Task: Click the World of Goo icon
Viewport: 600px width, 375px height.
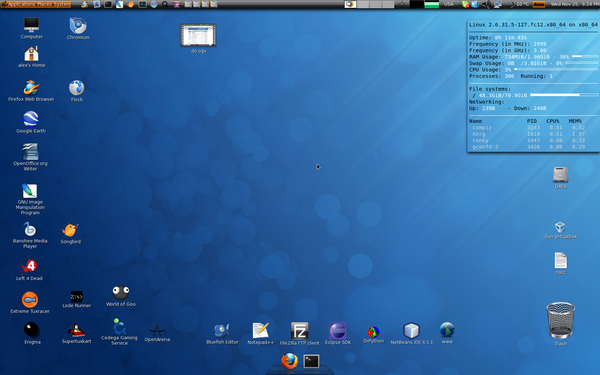Action: [x=121, y=295]
